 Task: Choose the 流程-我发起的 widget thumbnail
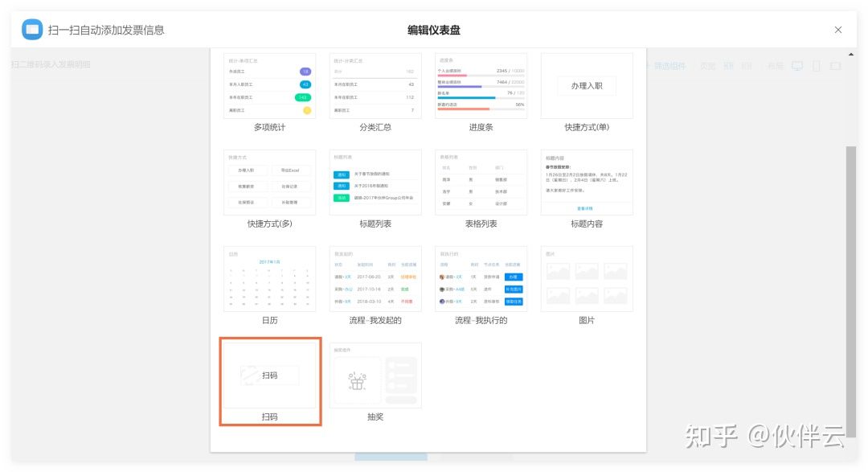[375, 279]
